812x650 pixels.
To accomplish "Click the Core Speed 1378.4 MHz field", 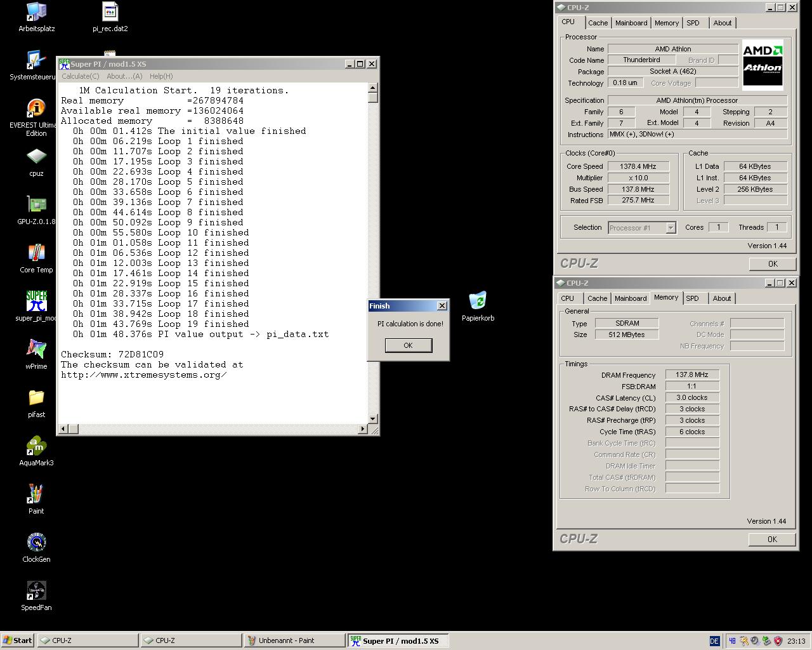I will pyautogui.click(x=639, y=166).
